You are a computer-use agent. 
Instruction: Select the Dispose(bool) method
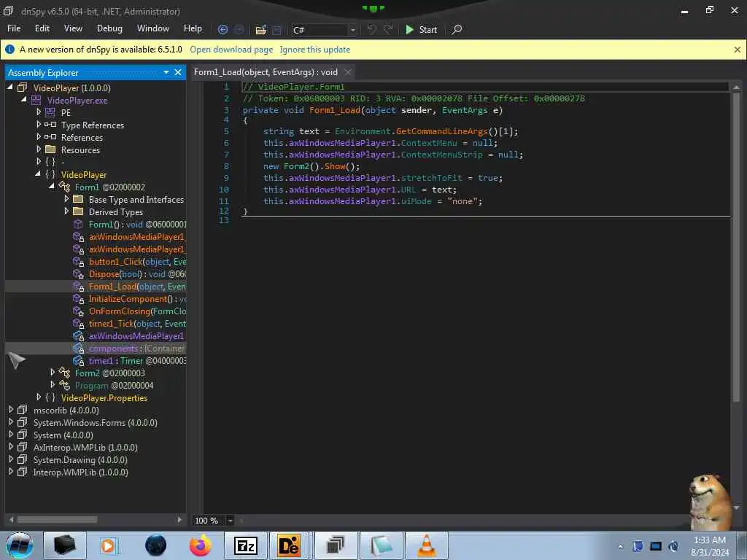(137, 274)
